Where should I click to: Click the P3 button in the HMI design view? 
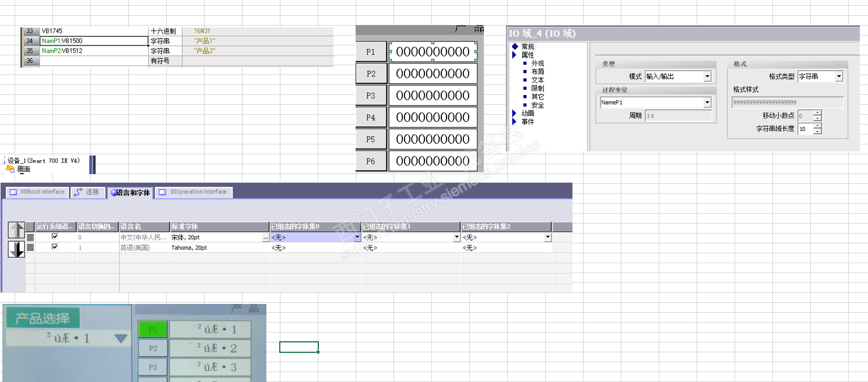[371, 95]
